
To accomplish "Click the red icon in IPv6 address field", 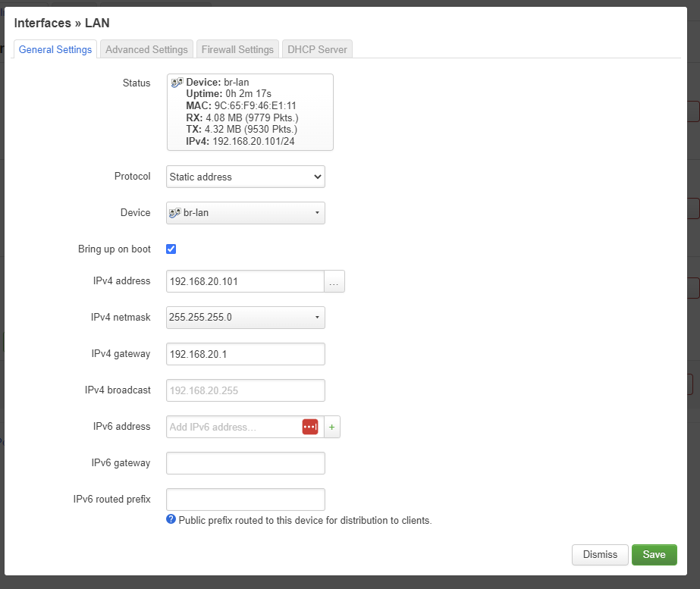I will pyautogui.click(x=309, y=427).
